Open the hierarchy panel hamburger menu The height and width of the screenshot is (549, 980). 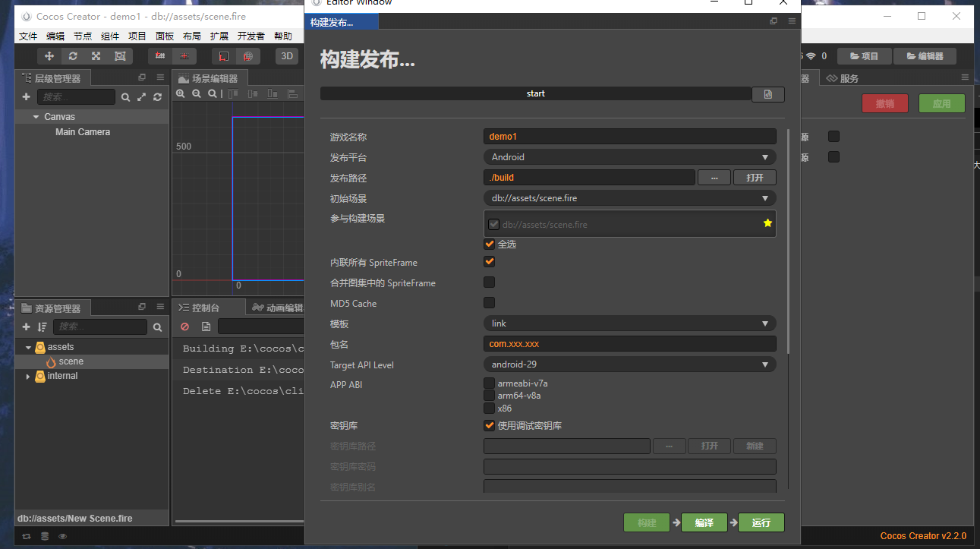pos(160,77)
